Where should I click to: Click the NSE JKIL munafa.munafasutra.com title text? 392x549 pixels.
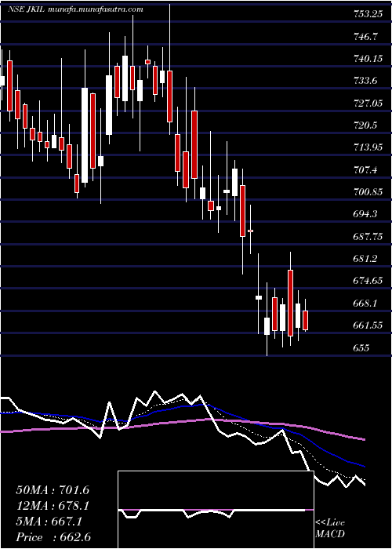(75, 9)
